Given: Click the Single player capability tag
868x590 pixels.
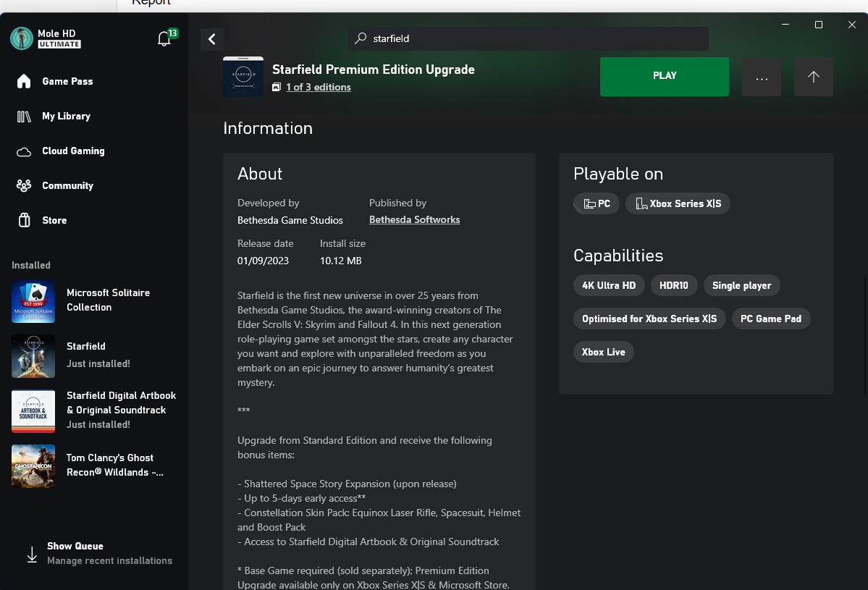Looking at the screenshot, I should [x=742, y=286].
